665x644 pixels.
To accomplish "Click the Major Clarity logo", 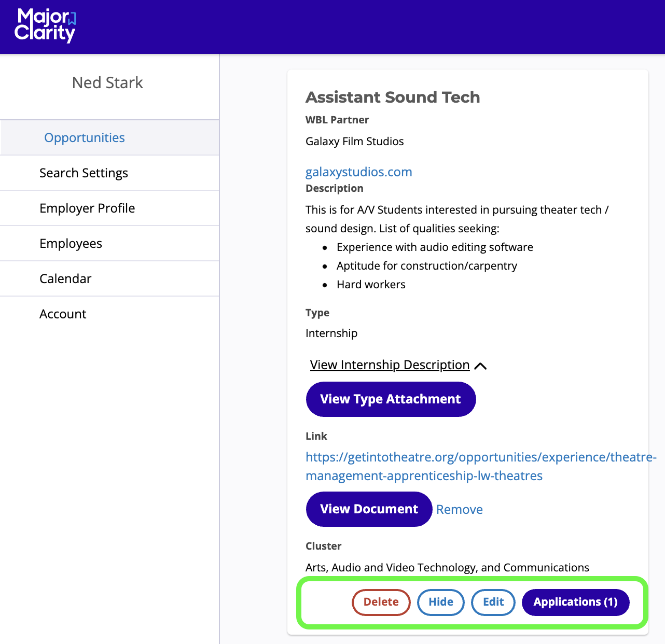I will pos(46,25).
